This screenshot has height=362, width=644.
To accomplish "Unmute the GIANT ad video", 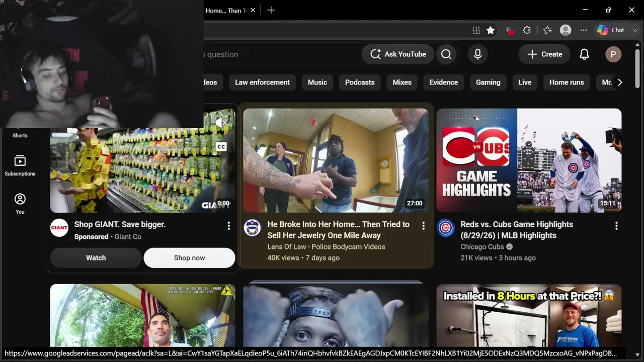I will (222, 122).
